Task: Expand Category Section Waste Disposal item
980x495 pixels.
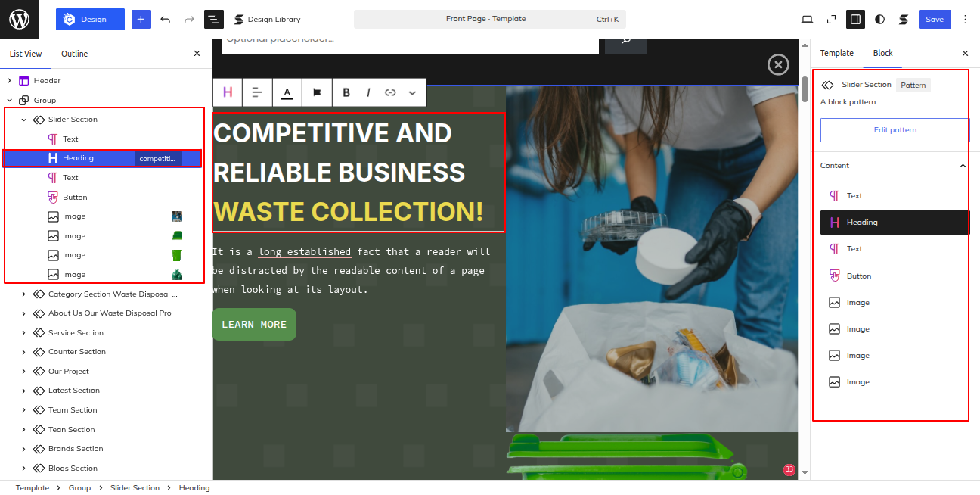Action: [24, 294]
